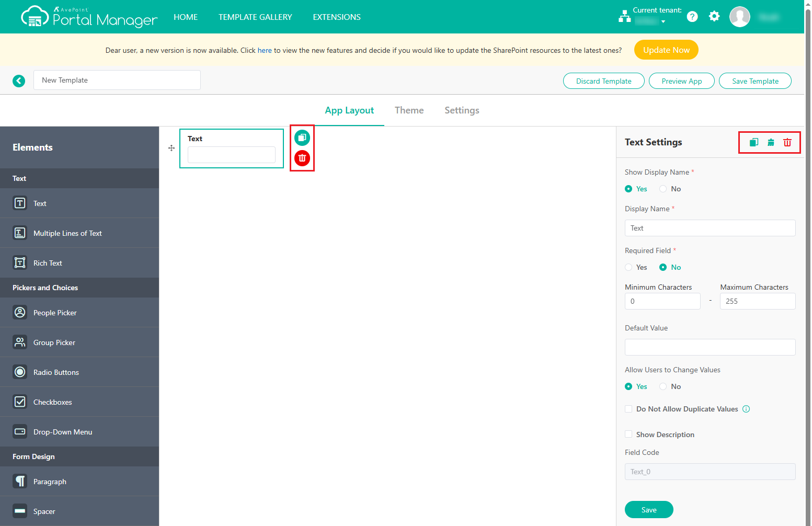Click the info icon beside Duplicate Values

(x=746, y=409)
